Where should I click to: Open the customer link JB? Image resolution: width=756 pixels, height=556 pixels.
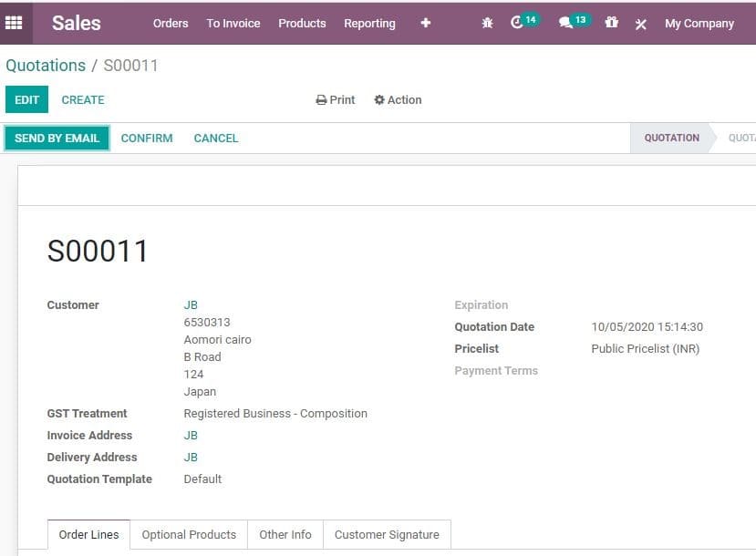pyautogui.click(x=191, y=304)
